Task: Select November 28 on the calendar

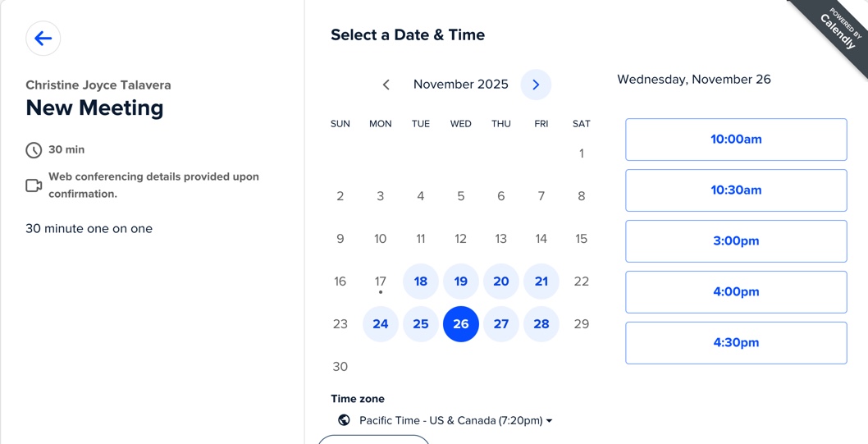Action: point(541,324)
